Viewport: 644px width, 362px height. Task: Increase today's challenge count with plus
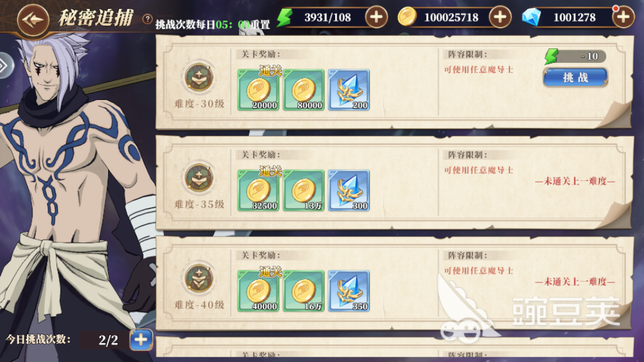(141, 340)
